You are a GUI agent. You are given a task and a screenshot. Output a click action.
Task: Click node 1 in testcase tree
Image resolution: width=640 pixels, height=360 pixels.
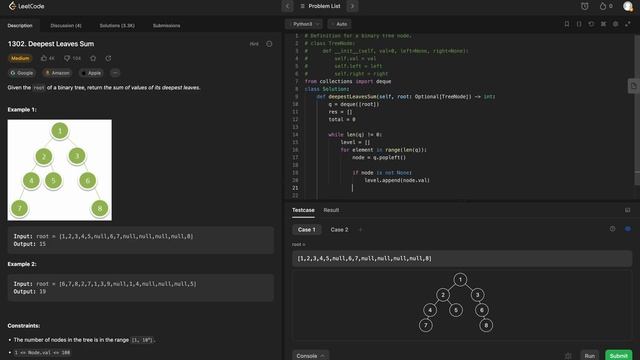(460, 280)
